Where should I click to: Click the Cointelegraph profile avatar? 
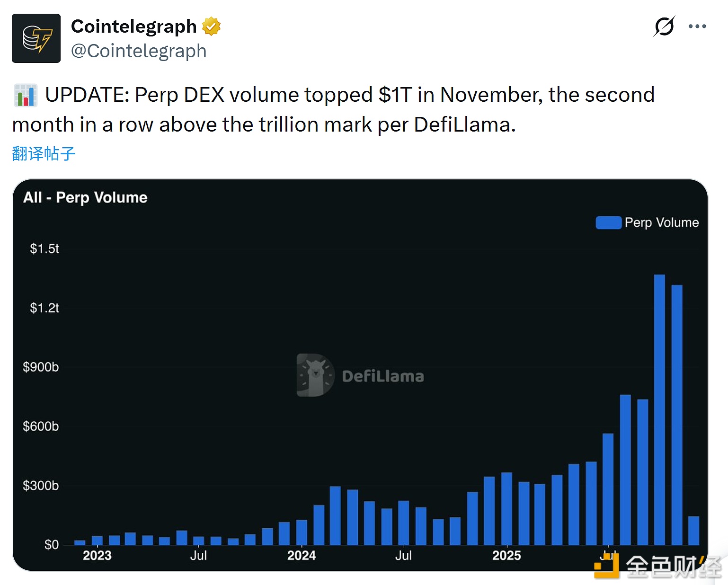pos(36,38)
